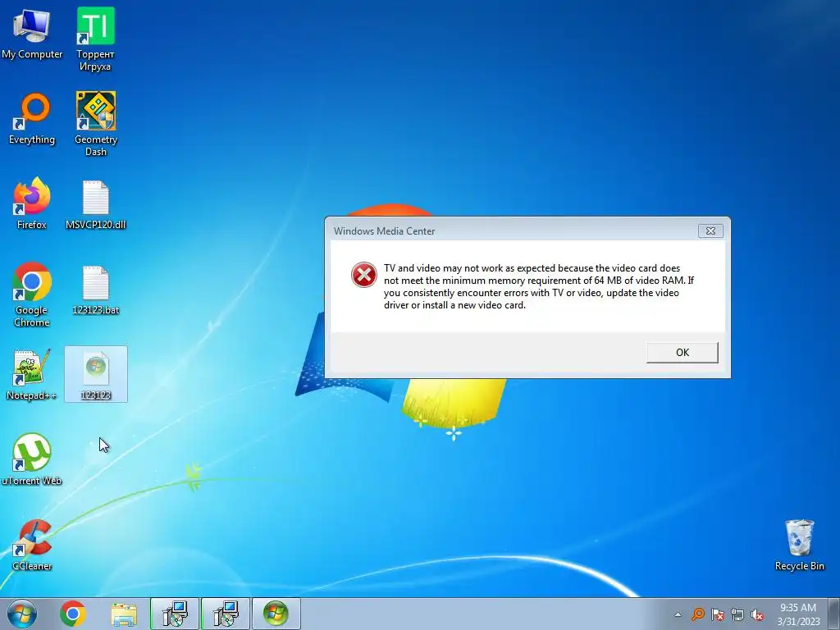
Task: Click the red error icon in dialog
Action: [363, 275]
